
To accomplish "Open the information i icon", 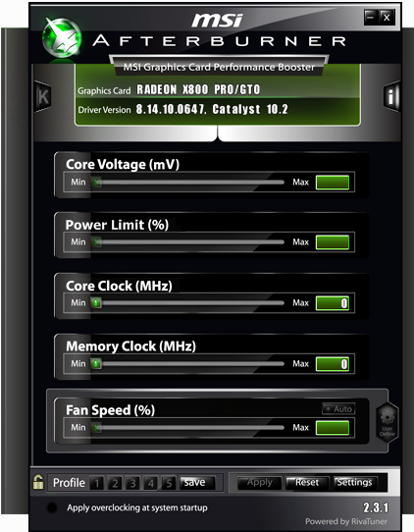I will [x=391, y=96].
